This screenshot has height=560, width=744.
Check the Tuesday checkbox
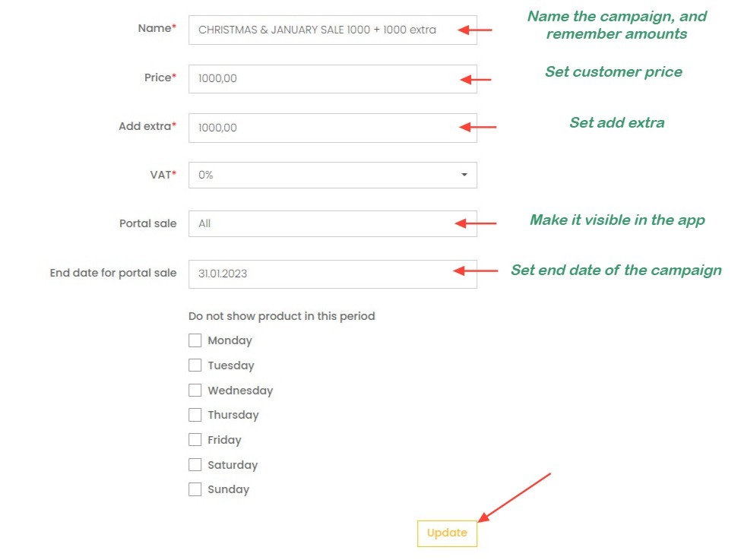(x=195, y=365)
